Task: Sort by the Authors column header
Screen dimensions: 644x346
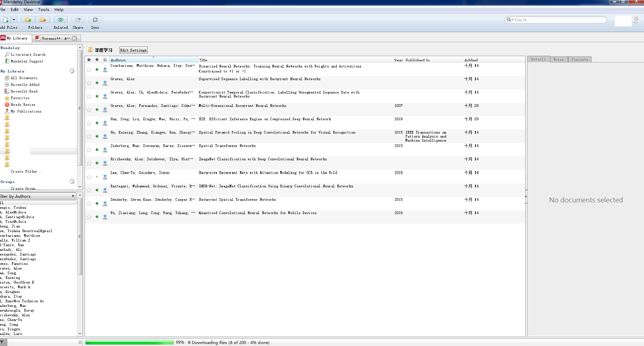Action: 153,60
